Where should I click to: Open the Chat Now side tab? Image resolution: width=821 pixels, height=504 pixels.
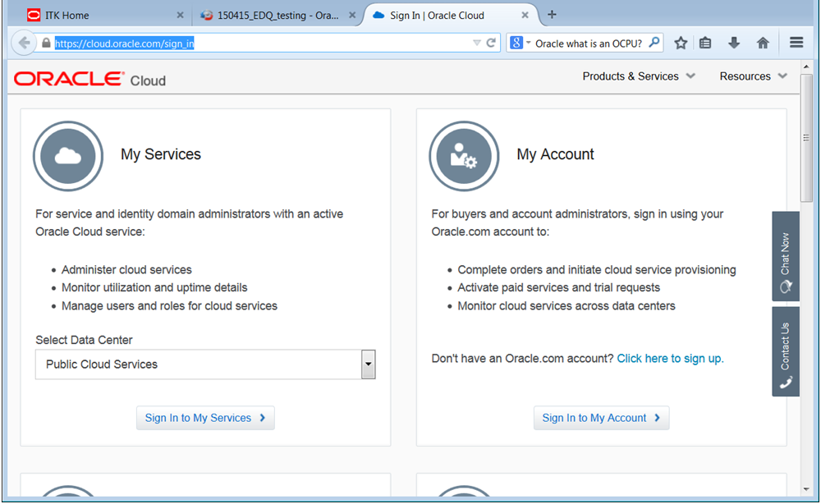click(x=786, y=256)
